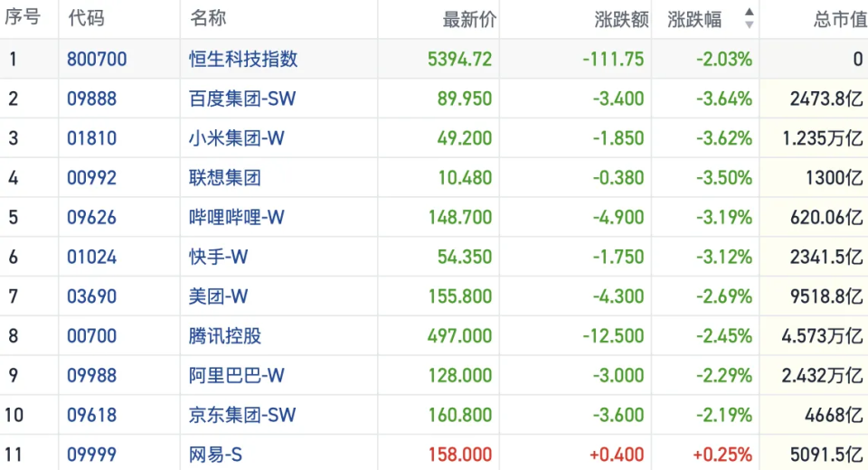Viewport: 868px width, 470px height.
Task: Click the 代码 column header
Action: 87,18
